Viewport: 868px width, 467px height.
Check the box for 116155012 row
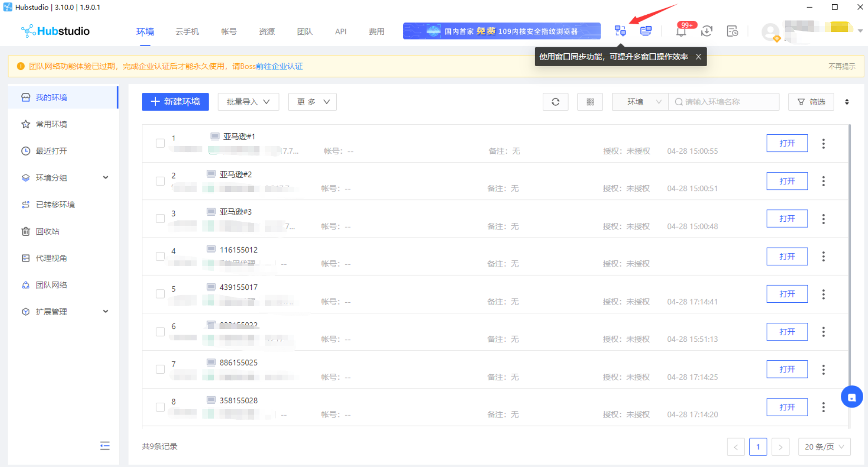(x=160, y=257)
